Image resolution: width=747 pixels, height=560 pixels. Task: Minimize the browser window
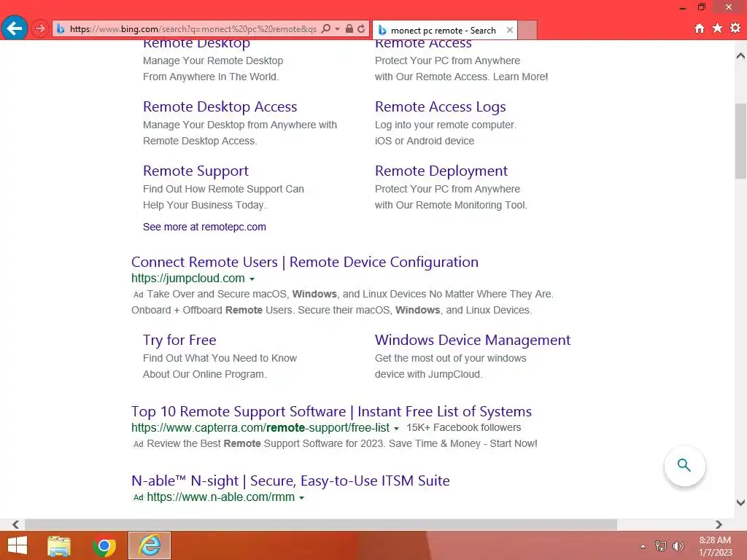[x=683, y=7]
